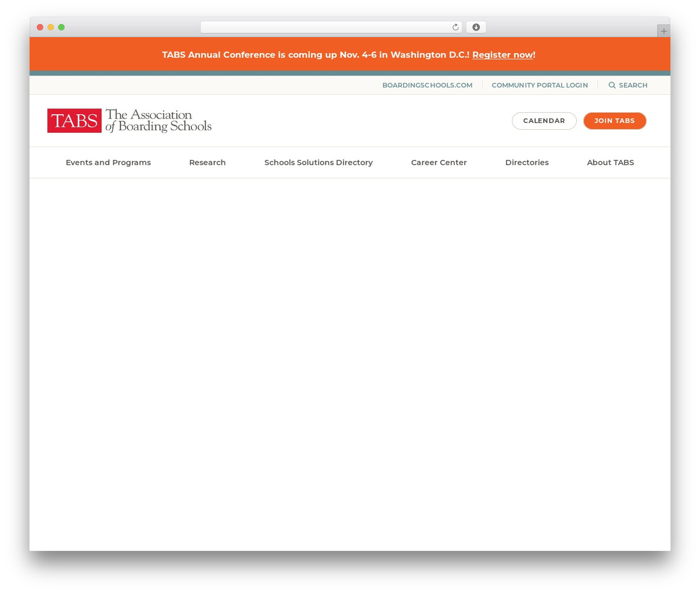Click the Calendar button
Viewport: 700px width, 593px height.
[544, 121]
